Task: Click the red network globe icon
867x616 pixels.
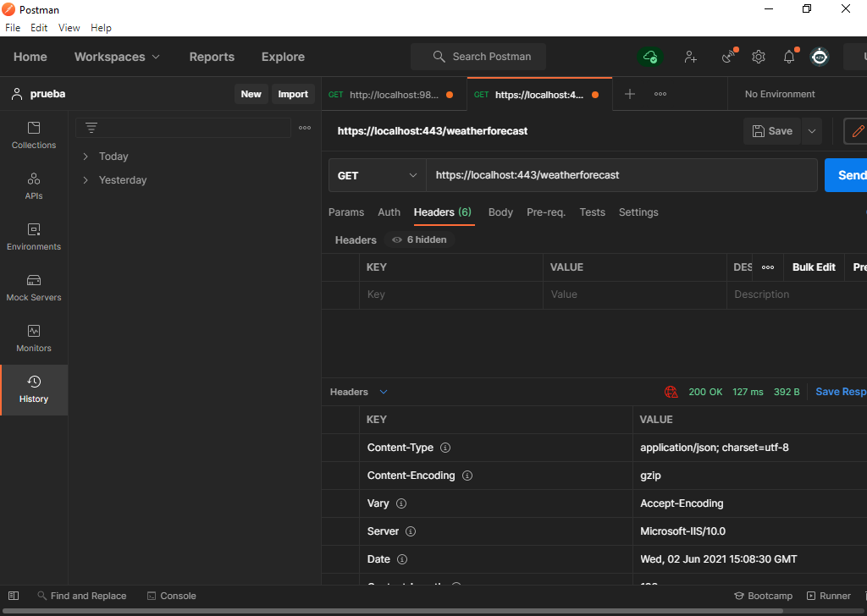Action: pyautogui.click(x=671, y=392)
